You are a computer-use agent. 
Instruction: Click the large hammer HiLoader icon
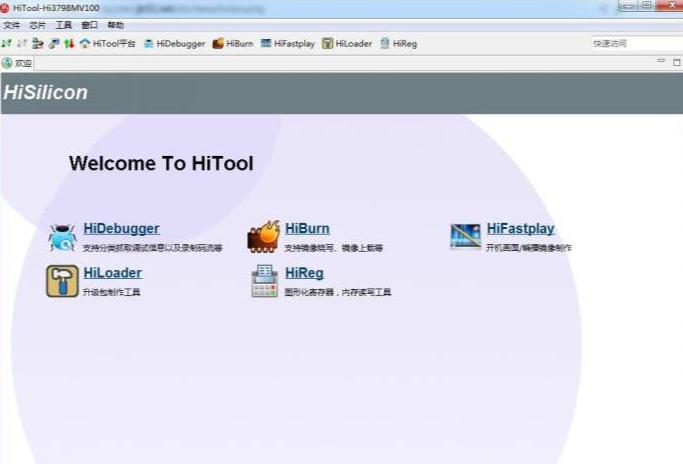[62, 281]
